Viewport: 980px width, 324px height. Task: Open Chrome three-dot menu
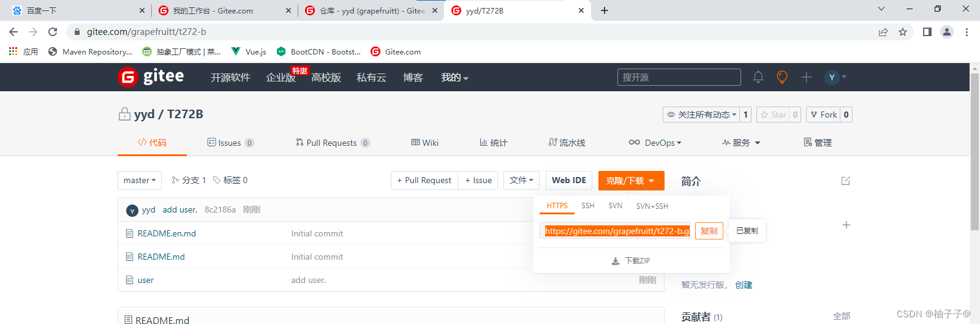pyautogui.click(x=967, y=32)
